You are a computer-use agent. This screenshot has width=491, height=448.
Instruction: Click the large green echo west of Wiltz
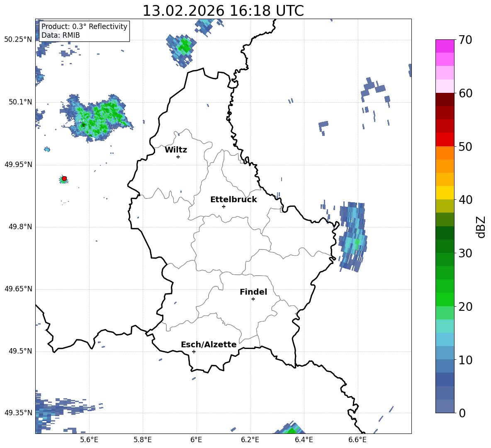(97, 118)
